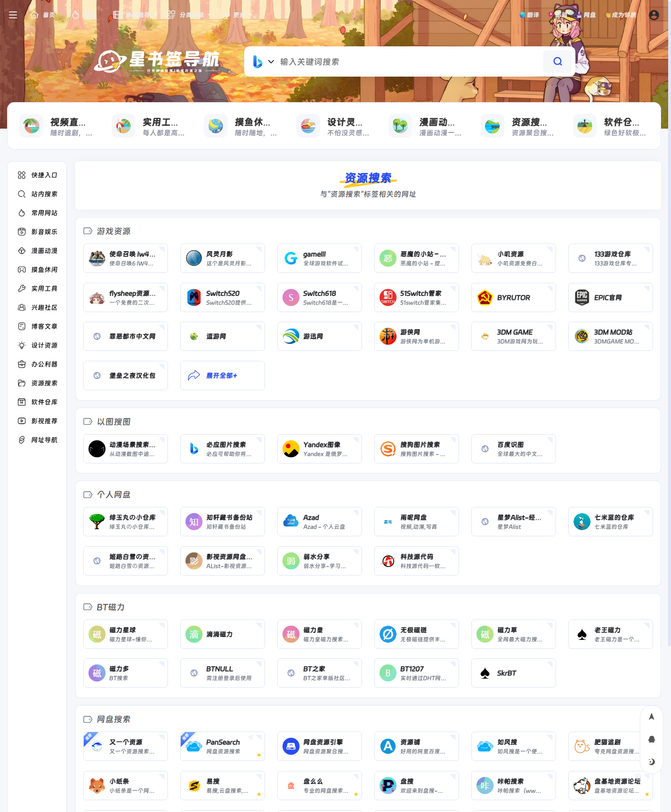Open the 百度识图 site card

click(513, 449)
